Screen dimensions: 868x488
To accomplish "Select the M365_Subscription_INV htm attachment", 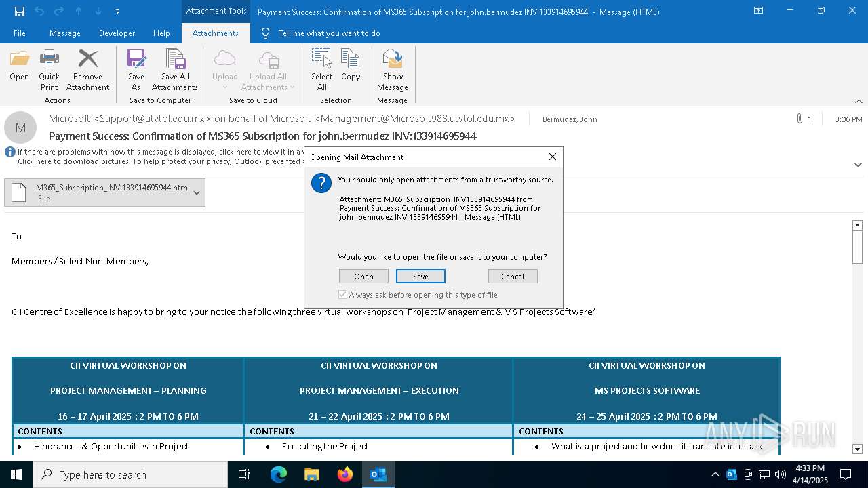I will [97, 192].
